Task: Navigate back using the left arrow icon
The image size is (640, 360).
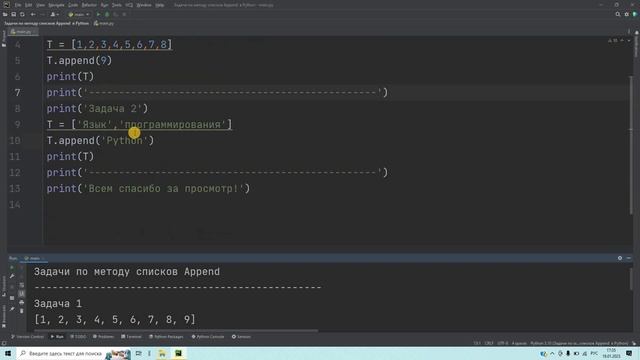Action: click(33, 14)
